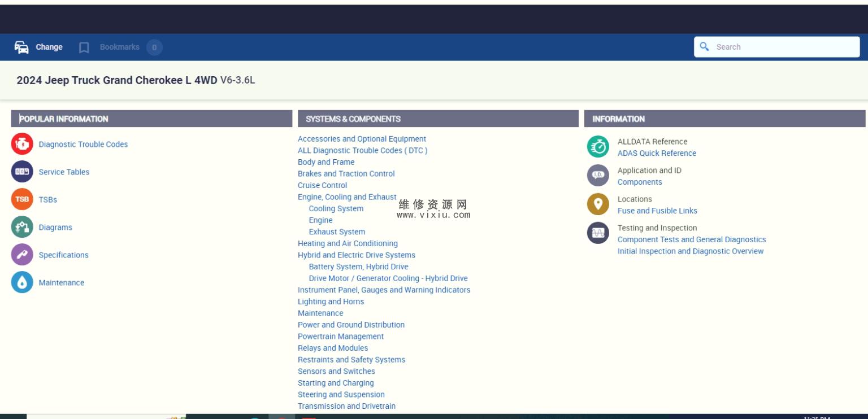The height and width of the screenshot is (419, 868).
Task: Open Sensors and Switches
Action: coord(337,372)
